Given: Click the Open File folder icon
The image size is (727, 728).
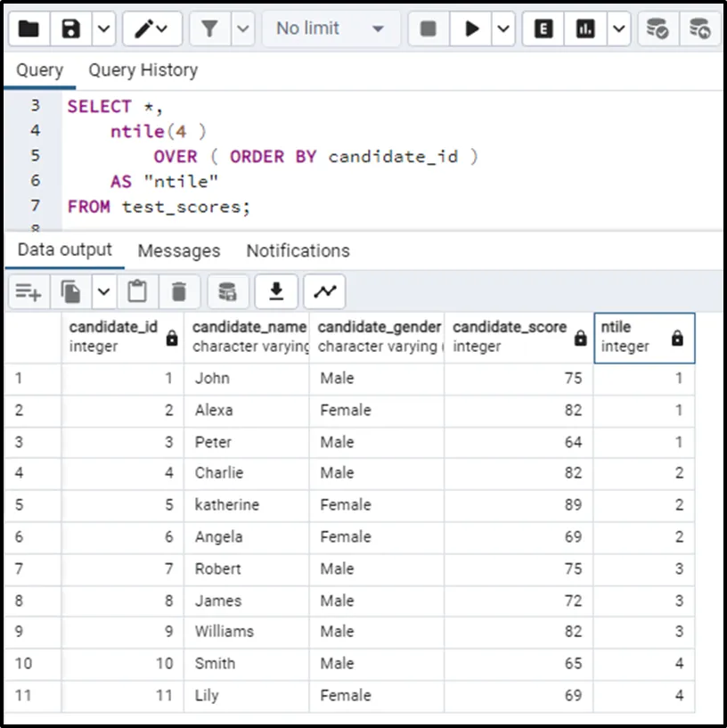Looking at the screenshot, I should point(29,29).
